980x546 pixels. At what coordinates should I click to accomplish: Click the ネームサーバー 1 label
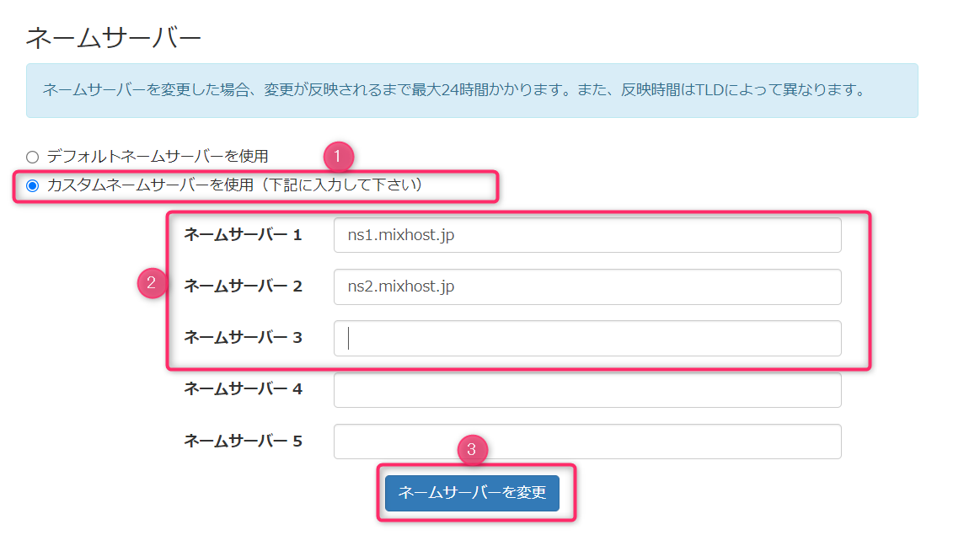pos(244,235)
